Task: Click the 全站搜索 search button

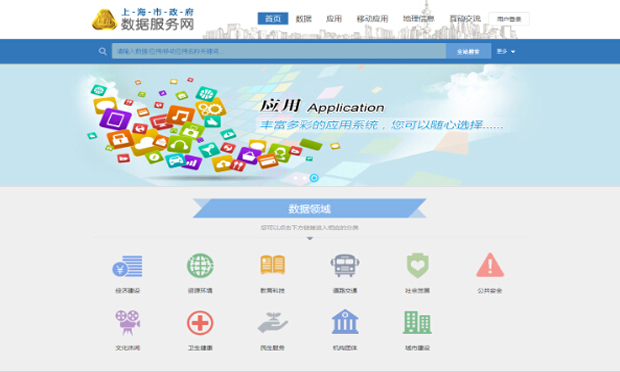Action: pos(469,51)
